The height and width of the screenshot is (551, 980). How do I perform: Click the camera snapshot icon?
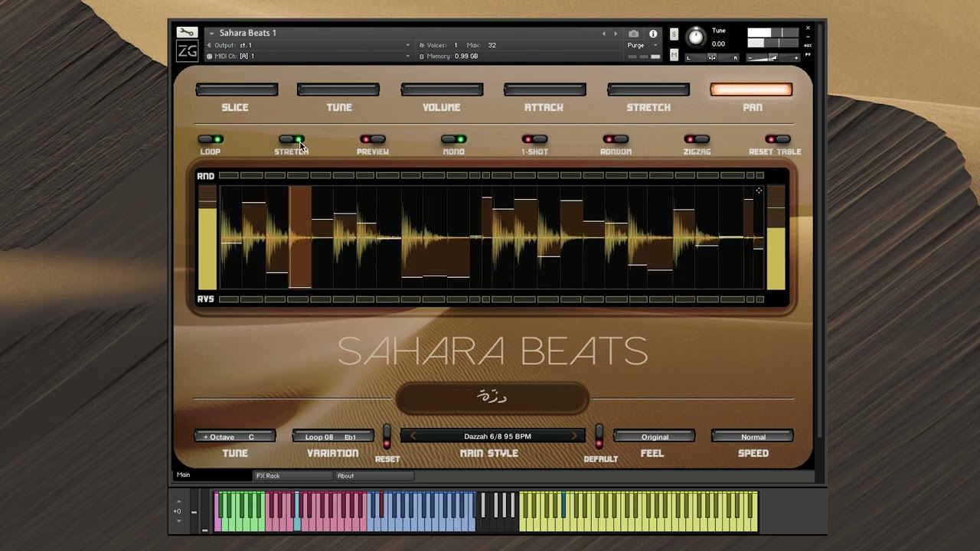click(x=633, y=34)
